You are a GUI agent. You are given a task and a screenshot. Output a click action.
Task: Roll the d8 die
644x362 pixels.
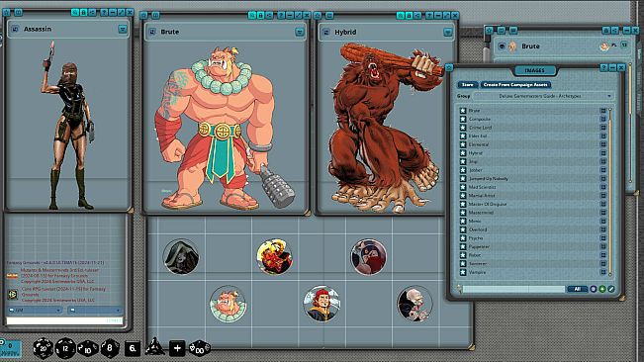(x=110, y=348)
